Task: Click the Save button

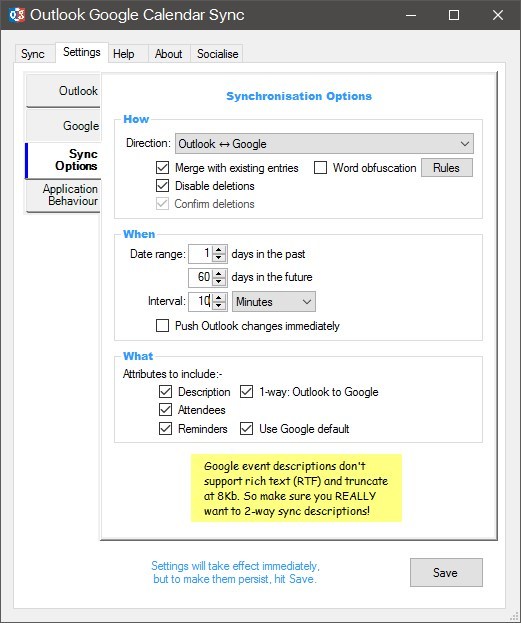Action: (446, 572)
